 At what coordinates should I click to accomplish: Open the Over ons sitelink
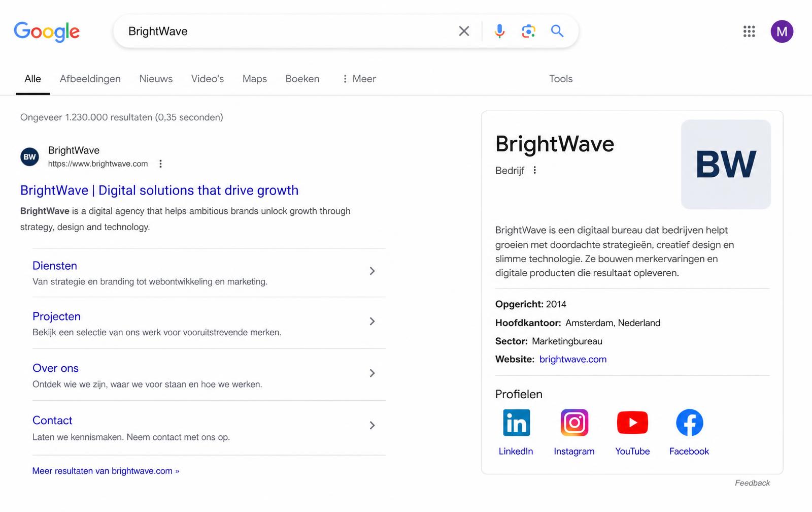point(55,368)
